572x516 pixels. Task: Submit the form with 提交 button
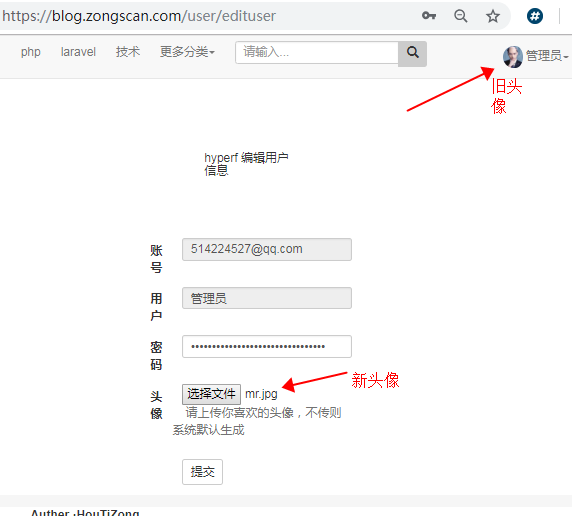point(202,472)
